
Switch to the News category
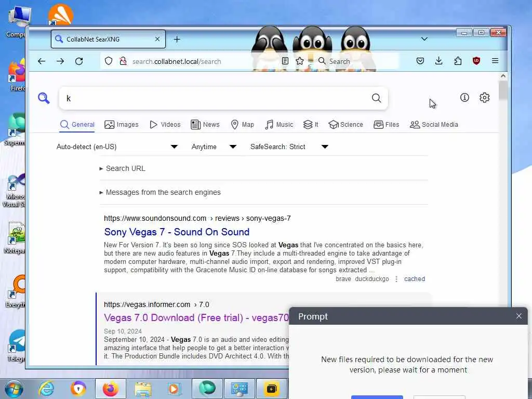(205, 125)
